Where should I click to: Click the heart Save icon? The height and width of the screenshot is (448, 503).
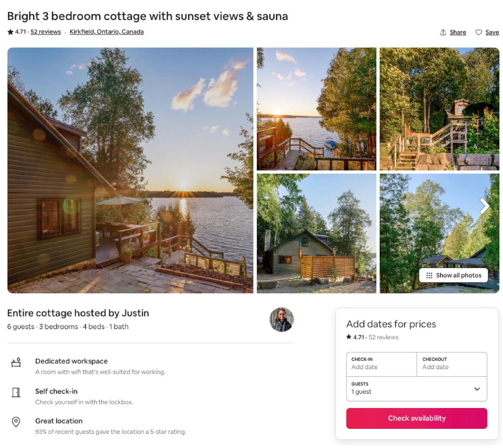coord(479,32)
